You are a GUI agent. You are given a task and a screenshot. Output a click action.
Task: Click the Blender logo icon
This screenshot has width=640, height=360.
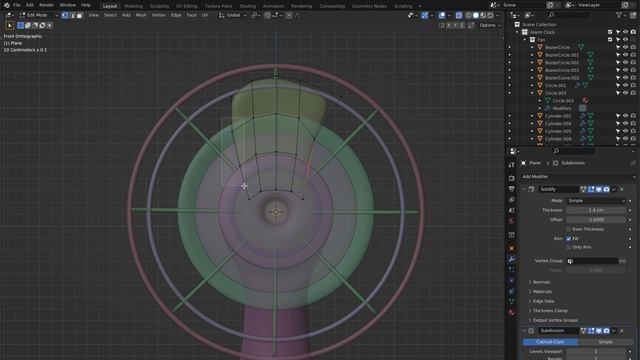(7, 5)
